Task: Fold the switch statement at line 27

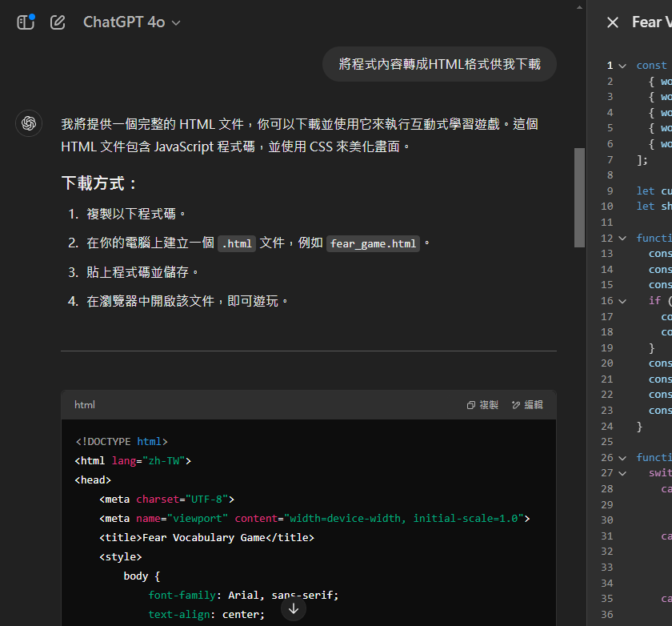Action: point(622,473)
